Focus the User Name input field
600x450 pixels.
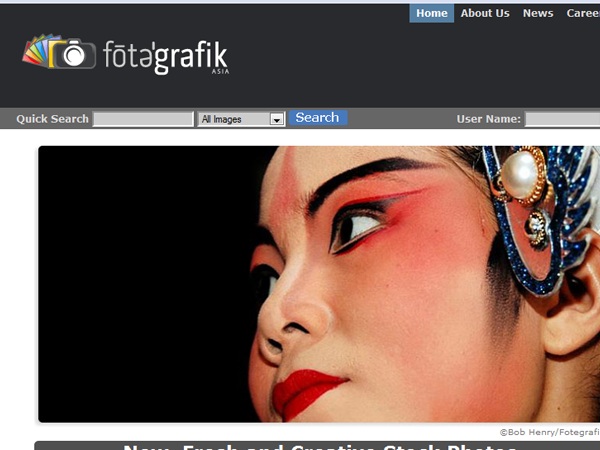tap(562, 119)
